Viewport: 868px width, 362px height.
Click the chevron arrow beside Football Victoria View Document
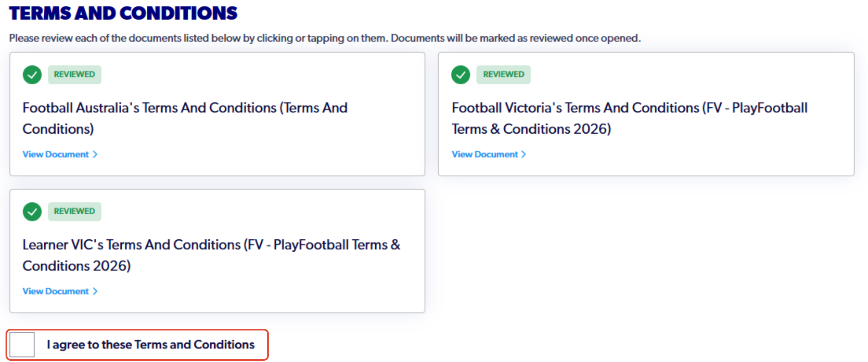point(524,154)
